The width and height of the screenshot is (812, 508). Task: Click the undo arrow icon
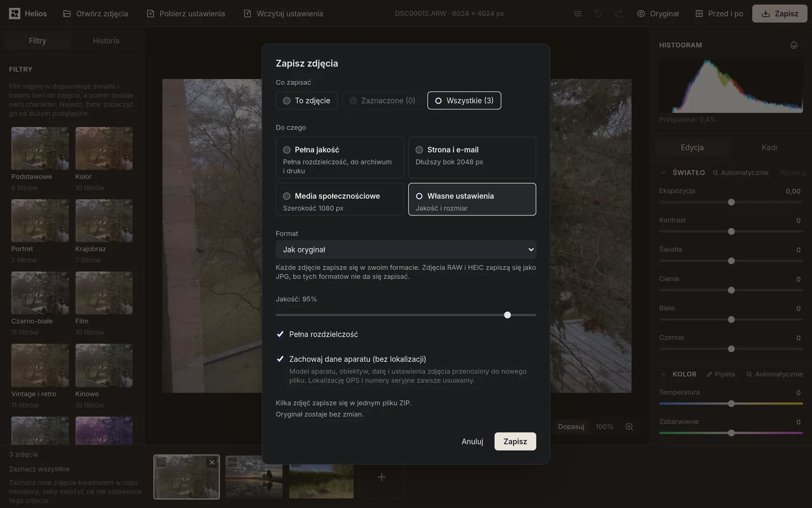598,14
